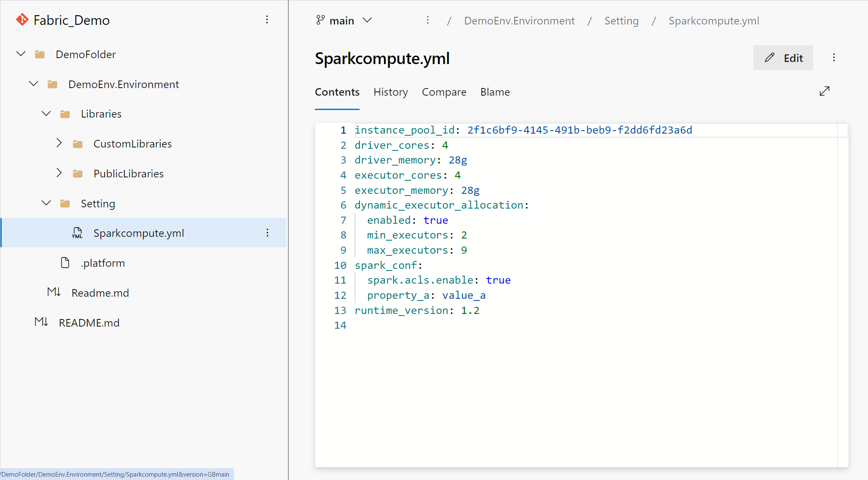Select the .platform file in Setting folder
Image resolution: width=868 pixels, height=480 pixels.
[x=103, y=263]
